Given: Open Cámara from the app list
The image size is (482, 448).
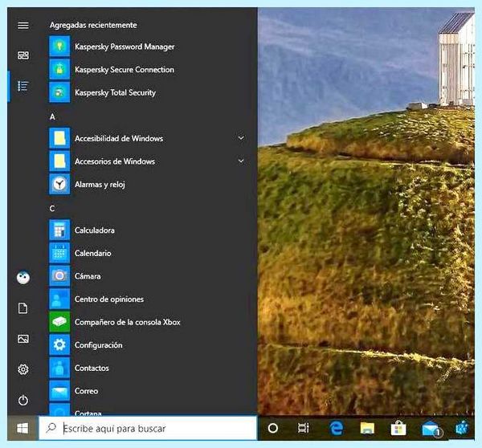Looking at the screenshot, I should pos(88,276).
